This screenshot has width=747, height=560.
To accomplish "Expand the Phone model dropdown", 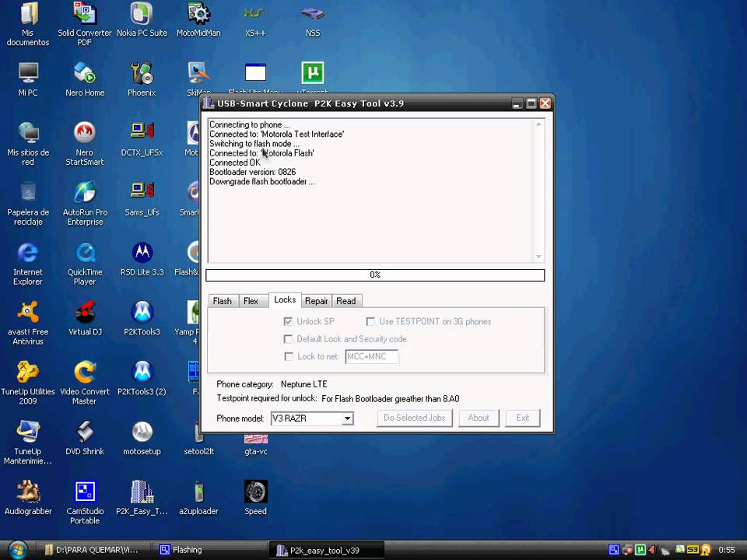I will 348,418.
